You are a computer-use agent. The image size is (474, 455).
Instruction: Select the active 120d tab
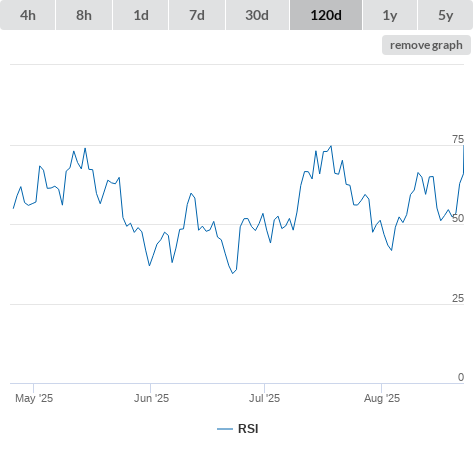(326, 15)
